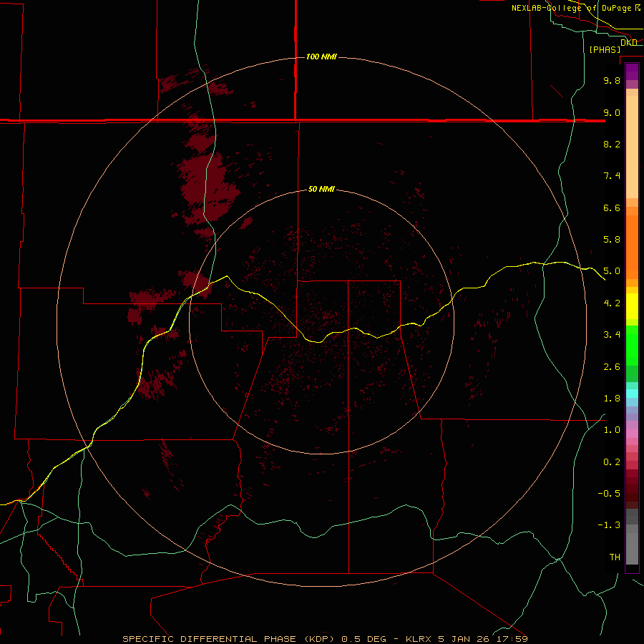Click the 7.4 value on the color scale
The height and width of the screenshot is (644, 644).
[x=612, y=176]
